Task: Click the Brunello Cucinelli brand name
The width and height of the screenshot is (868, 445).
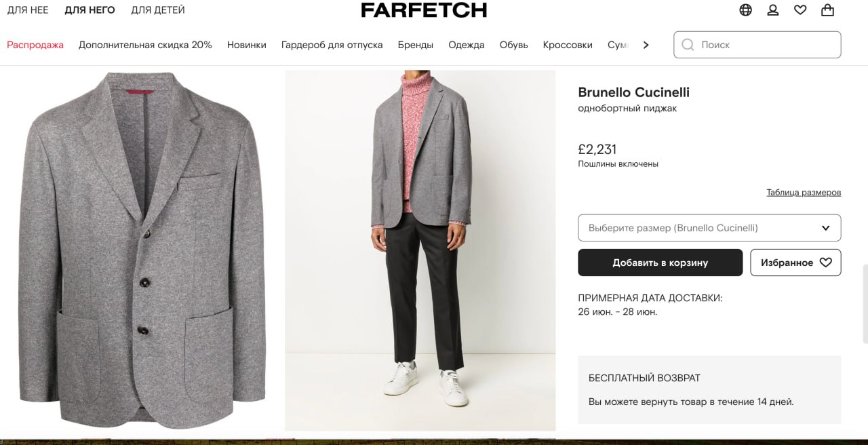Action: point(633,92)
